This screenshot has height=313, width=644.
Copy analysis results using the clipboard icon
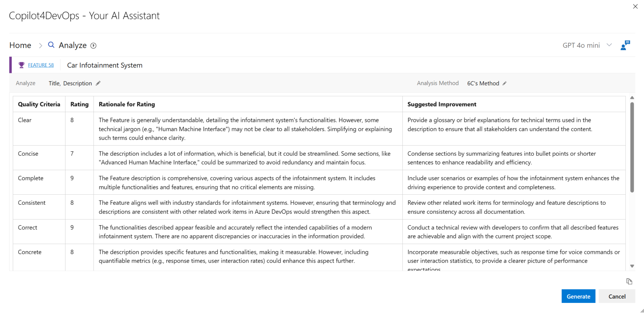[x=629, y=281]
